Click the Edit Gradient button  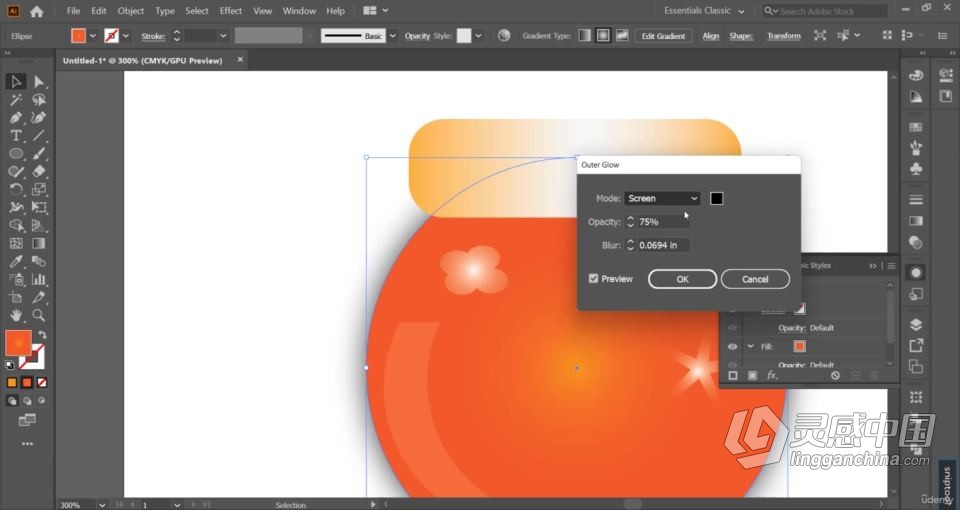tap(663, 36)
